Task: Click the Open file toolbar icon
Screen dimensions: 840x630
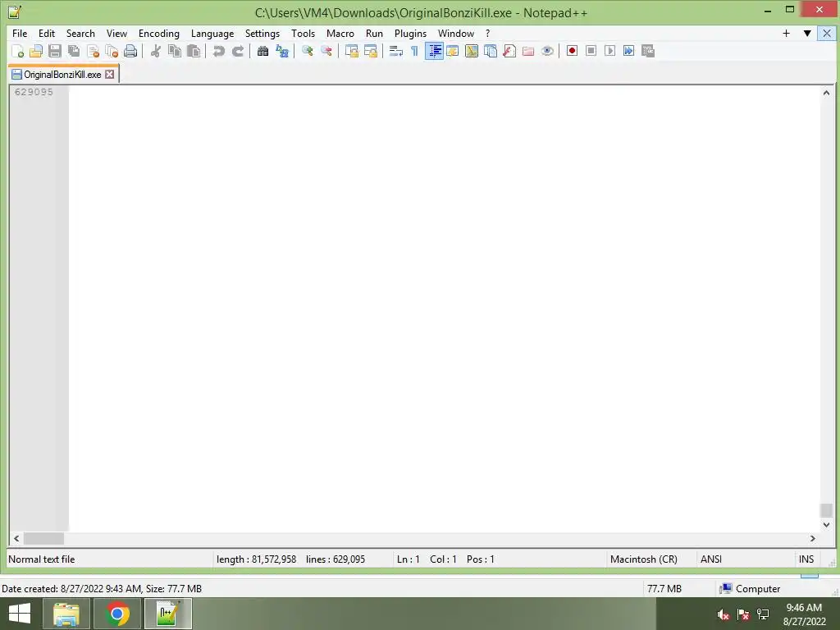Action: click(36, 51)
